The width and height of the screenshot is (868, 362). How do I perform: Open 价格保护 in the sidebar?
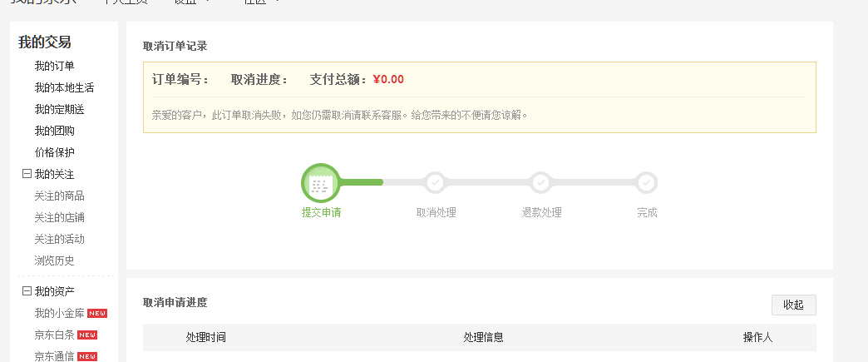(x=54, y=152)
